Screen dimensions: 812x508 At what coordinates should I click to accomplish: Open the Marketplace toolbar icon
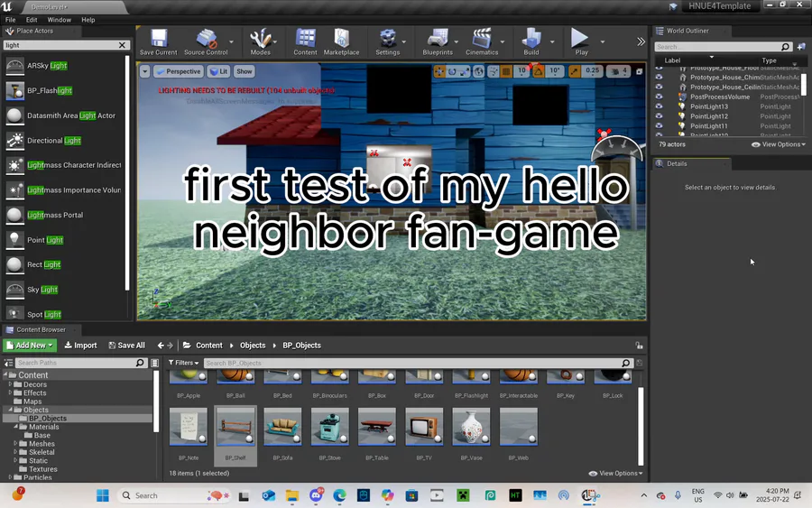pyautogui.click(x=341, y=42)
